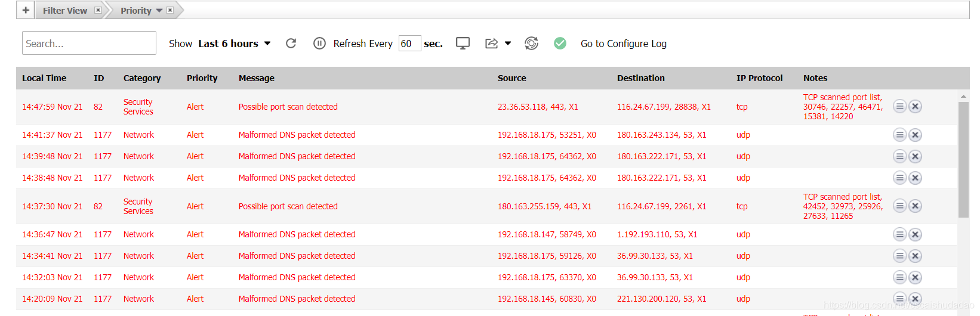Select the Filter View breadcrumb tab
The image size is (980, 316).
[x=65, y=11]
